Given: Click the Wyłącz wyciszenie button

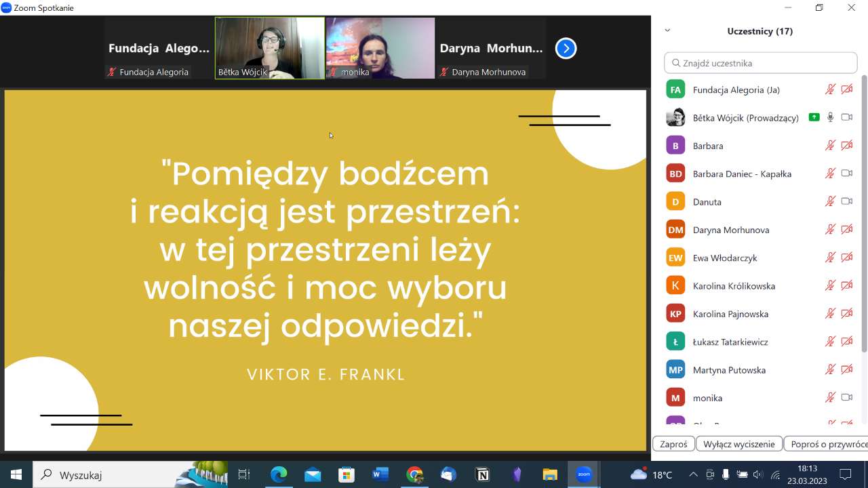Looking at the screenshot, I should coord(738,444).
